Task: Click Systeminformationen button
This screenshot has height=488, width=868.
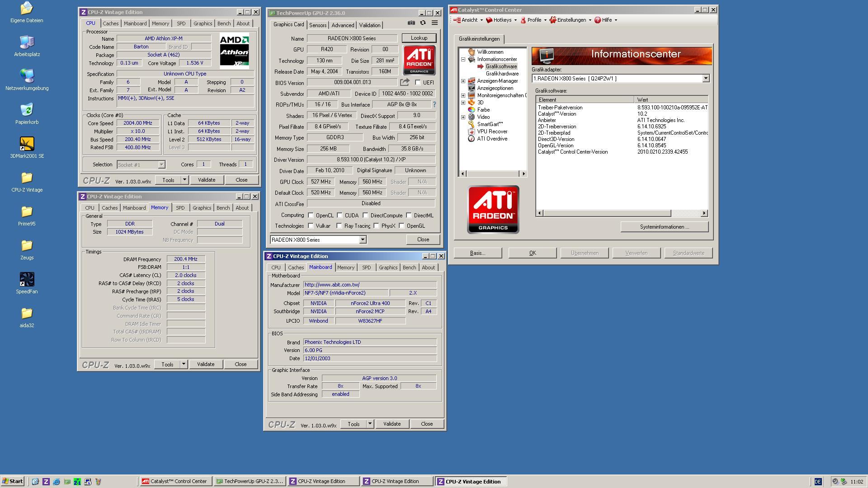Action: (664, 227)
